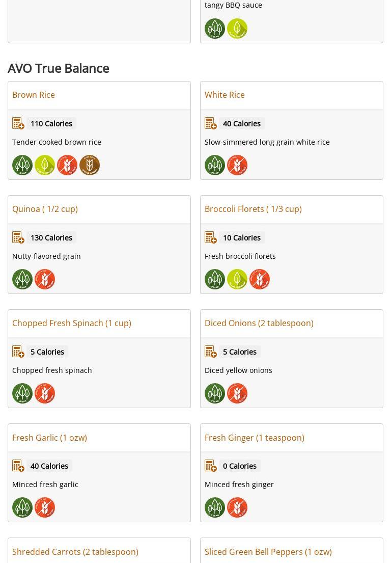Click the gluten-free badge on Fresh Garlic
Screen dimensions: 392x563
click(45, 507)
